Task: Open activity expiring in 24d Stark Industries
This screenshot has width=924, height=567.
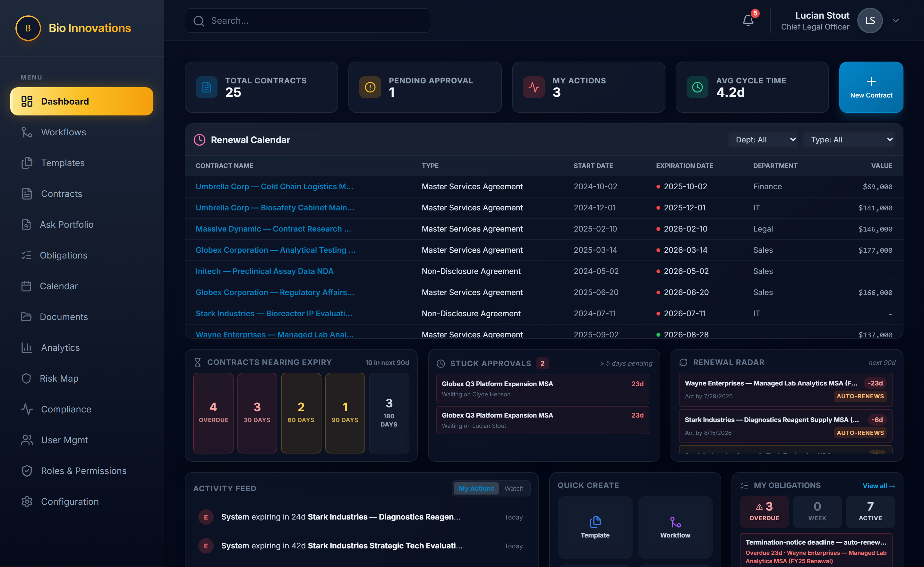Action: [361, 517]
